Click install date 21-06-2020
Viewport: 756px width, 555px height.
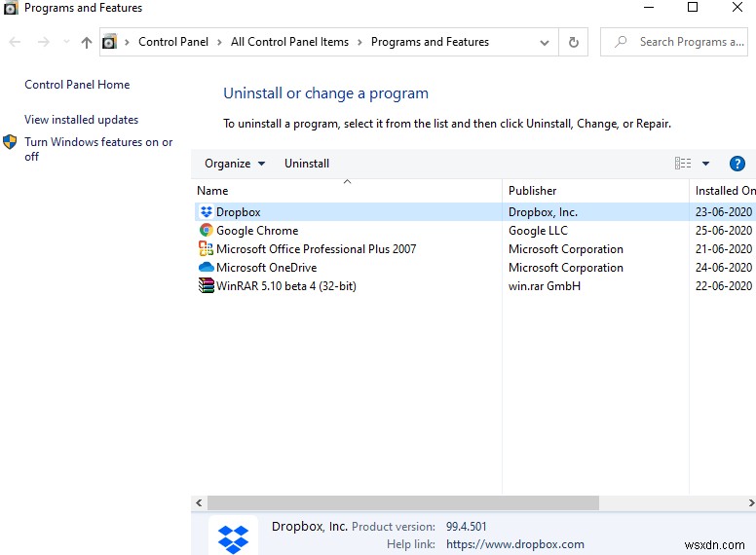(723, 248)
